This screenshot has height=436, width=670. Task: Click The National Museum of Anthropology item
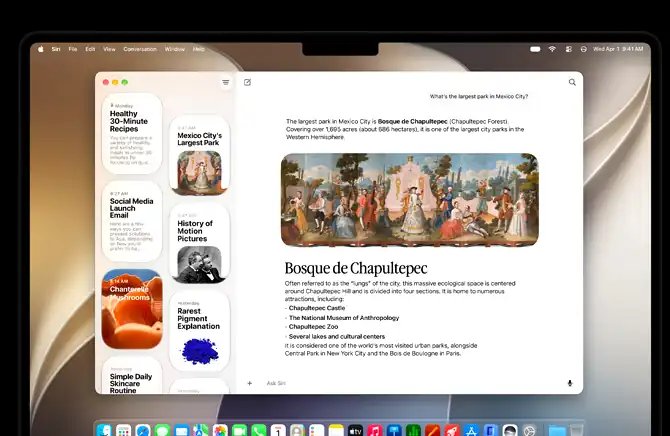(344, 318)
